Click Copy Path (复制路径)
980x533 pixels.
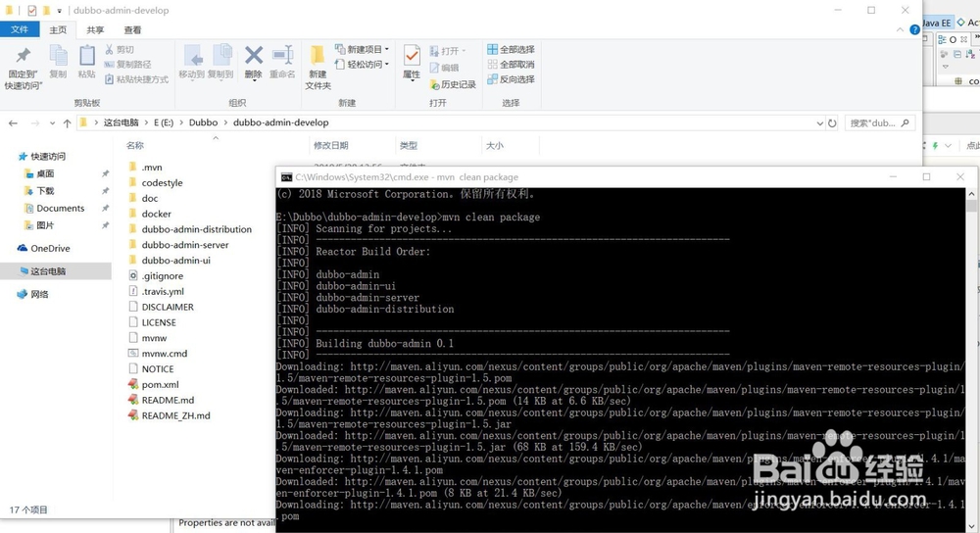point(128,65)
